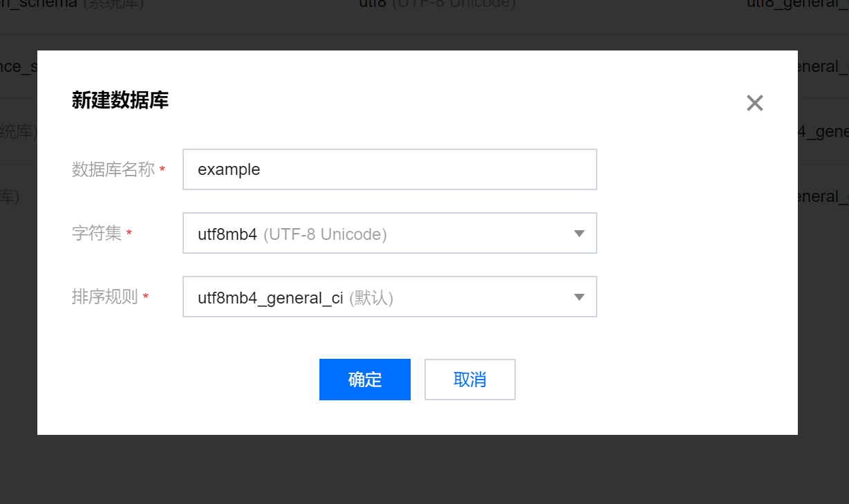The image size is (849, 504).
Task: Click the arrow icon in the 字符集 selector
Action: pyautogui.click(x=579, y=234)
